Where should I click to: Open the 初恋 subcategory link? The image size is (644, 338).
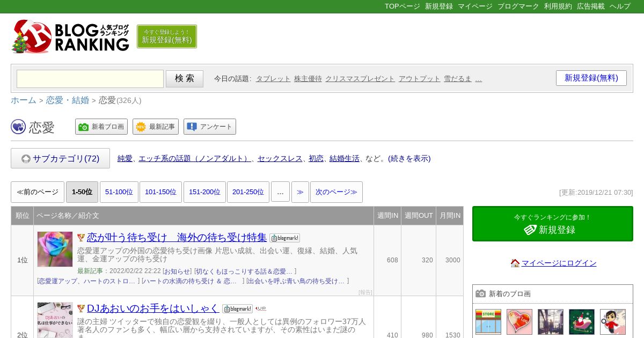[316, 158]
